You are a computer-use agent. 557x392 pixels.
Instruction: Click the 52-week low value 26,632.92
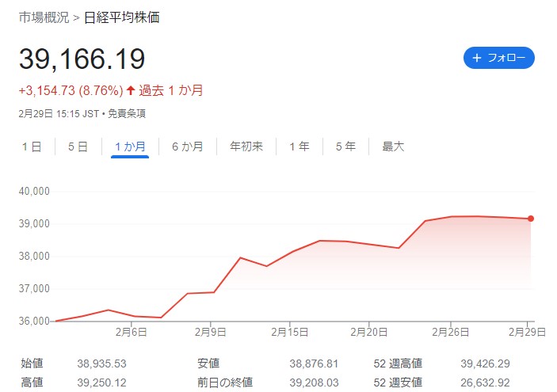tap(485, 382)
